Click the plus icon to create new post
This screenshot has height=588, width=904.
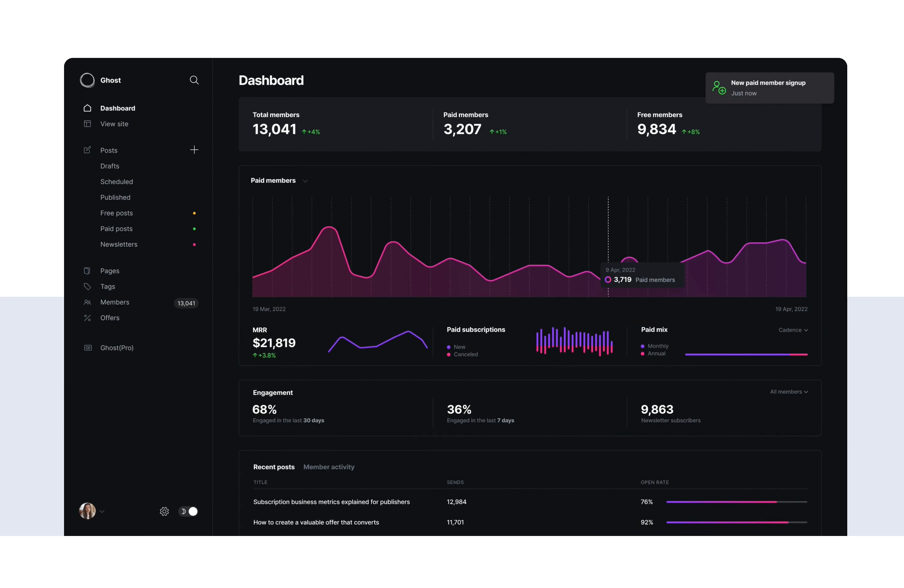tap(194, 150)
